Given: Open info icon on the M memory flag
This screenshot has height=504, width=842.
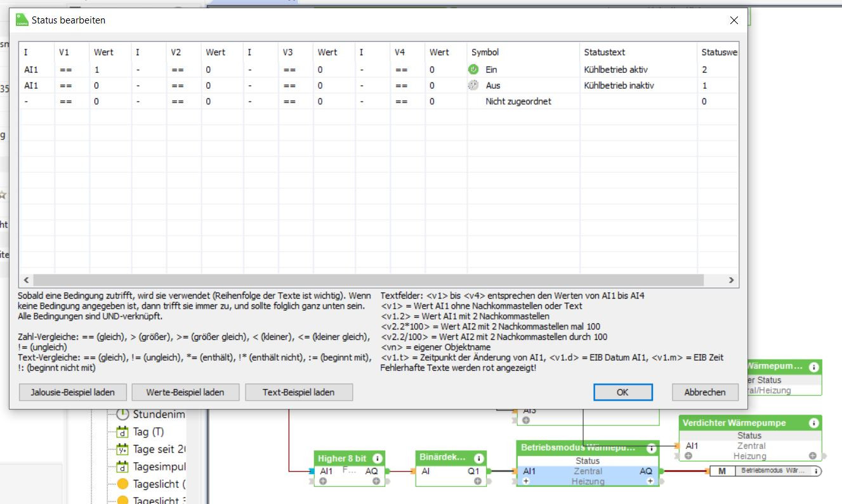Looking at the screenshot, I should point(817,471).
